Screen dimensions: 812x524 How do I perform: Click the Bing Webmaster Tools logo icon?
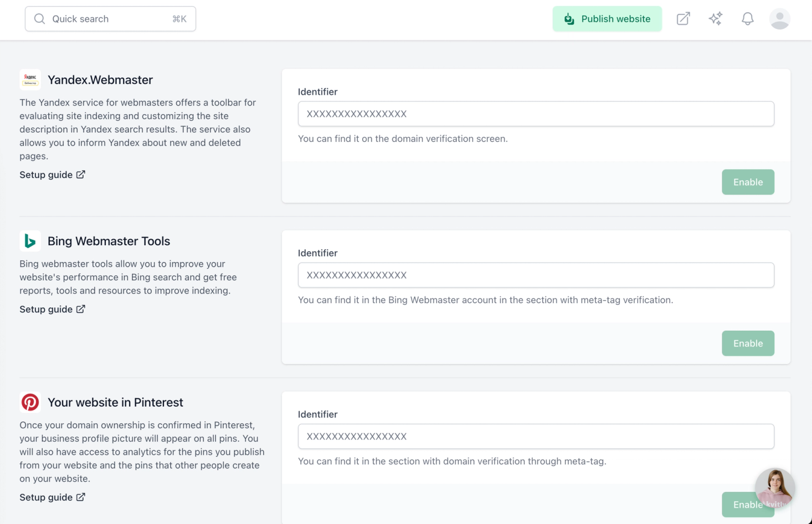coord(30,241)
